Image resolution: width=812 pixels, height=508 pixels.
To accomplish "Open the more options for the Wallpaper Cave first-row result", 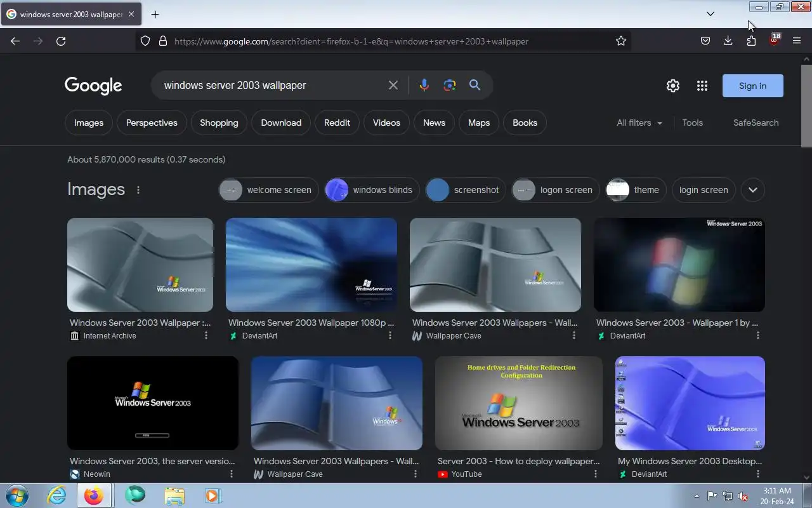I will (574, 335).
